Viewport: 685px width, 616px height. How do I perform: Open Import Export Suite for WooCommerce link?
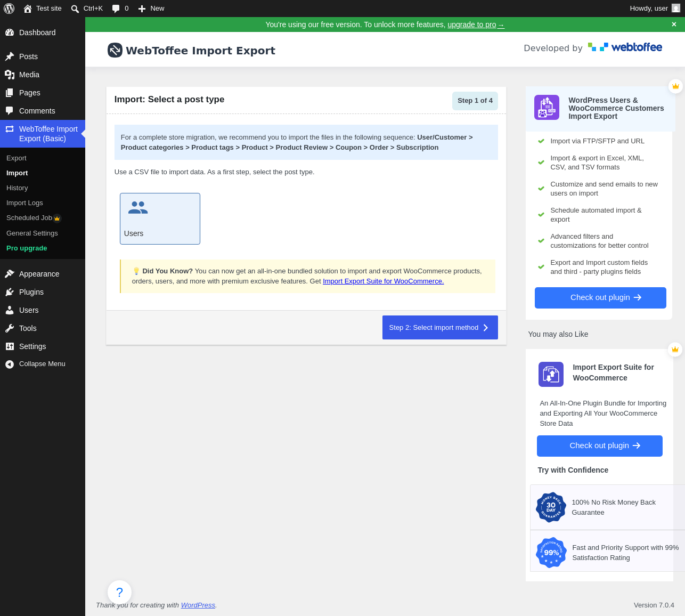383,281
